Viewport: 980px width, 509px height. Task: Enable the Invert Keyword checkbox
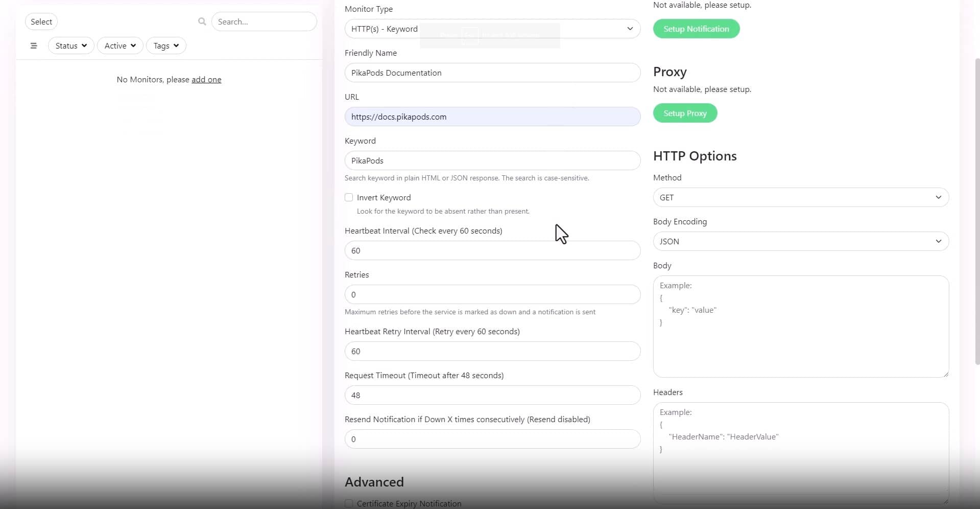click(349, 197)
